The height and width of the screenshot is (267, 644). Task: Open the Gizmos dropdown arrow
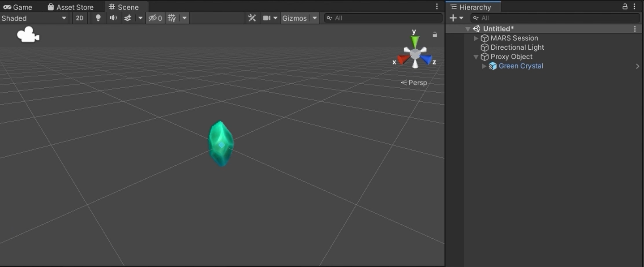(315, 18)
